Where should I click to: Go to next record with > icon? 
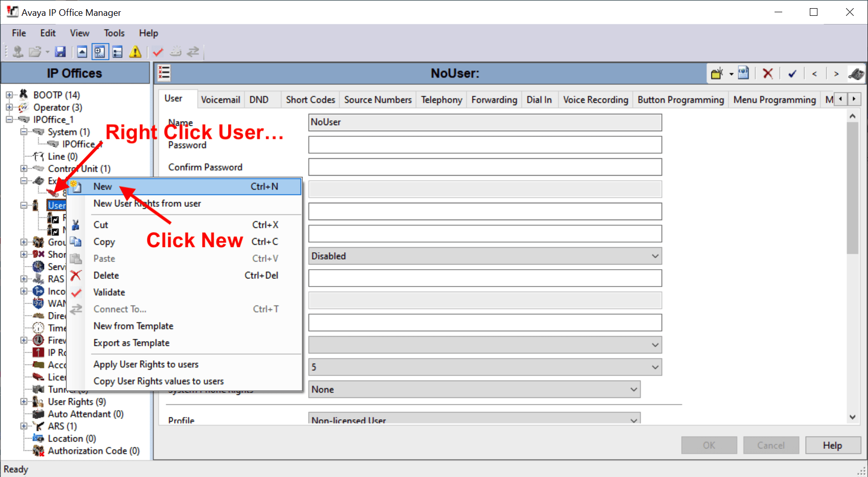point(836,74)
